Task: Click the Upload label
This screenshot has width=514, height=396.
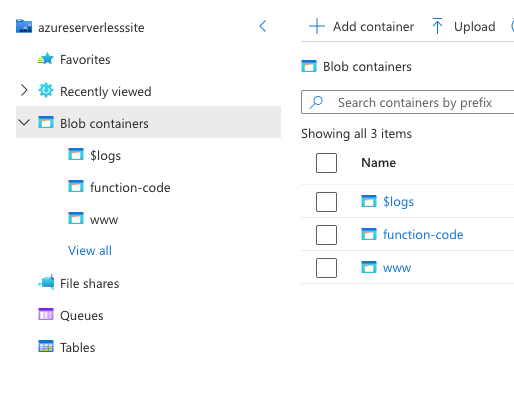Action: point(475,27)
